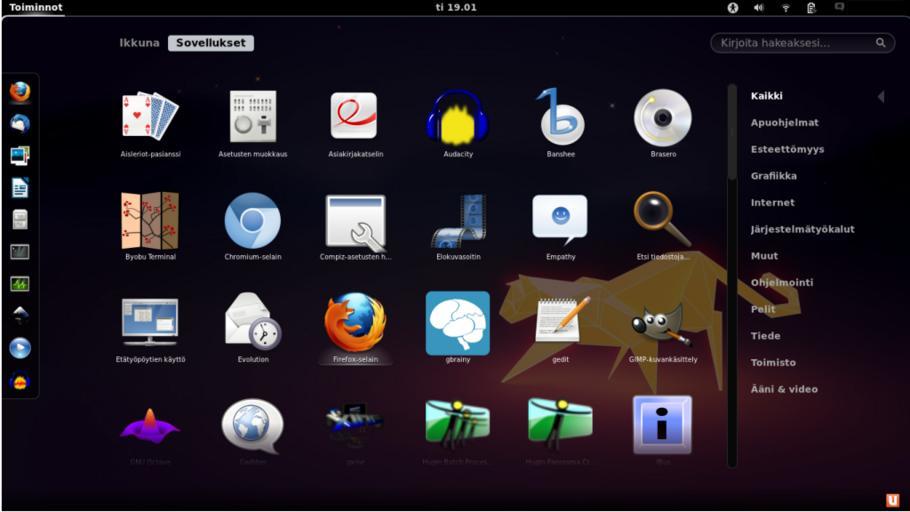Click the Toiminnot button in top bar
Viewport: 910px width, 512px height.
click(36, 7)
